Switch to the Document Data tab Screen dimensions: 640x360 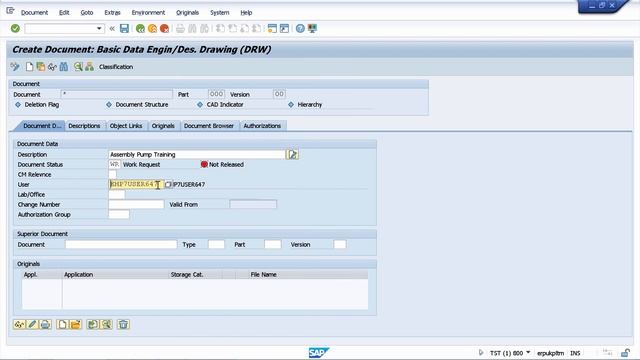coord(41,126)
